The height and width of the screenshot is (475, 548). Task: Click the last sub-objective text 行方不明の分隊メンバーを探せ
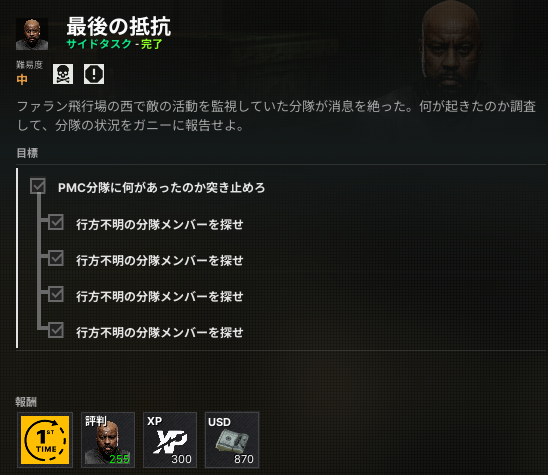[160, 332]
